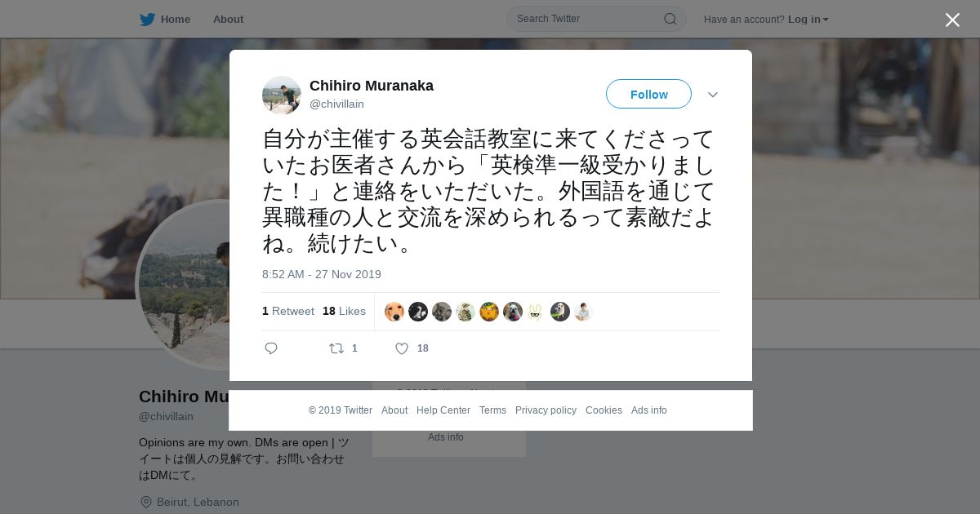
Task: View the 1 Retweet list
Action: (x=288, y=311)
